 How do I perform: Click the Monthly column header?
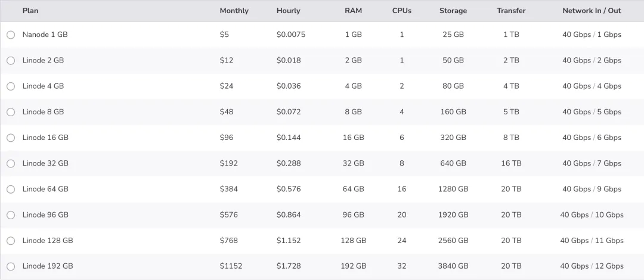[x=234, y=11]
